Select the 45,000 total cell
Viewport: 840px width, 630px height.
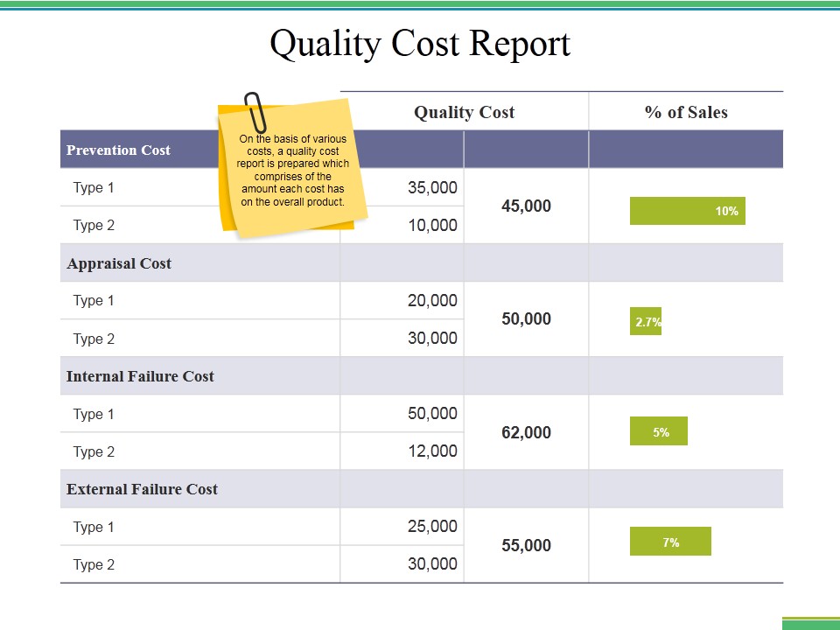[x=526, y=206]
